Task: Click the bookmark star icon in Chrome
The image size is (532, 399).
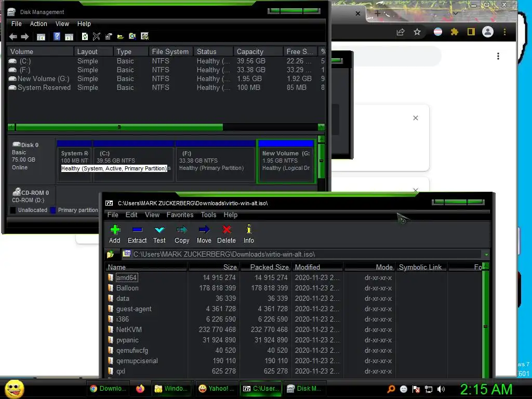Action: click(x=417, y=32)
